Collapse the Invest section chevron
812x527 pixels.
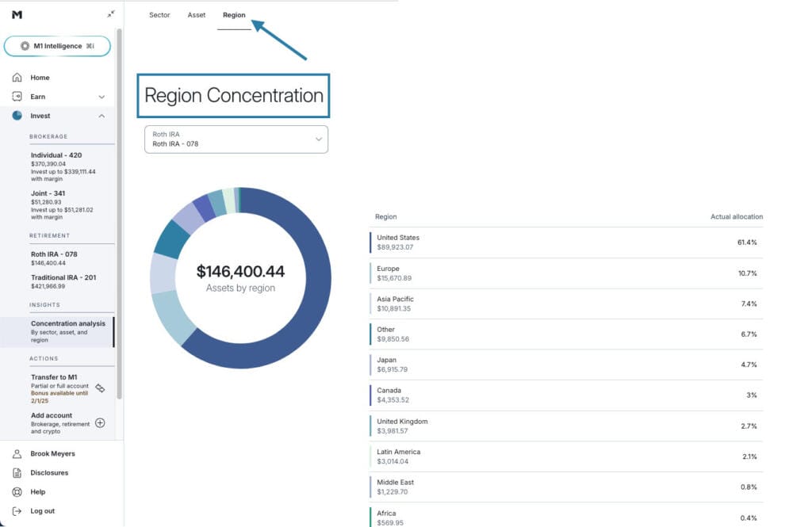coord(101,116)
